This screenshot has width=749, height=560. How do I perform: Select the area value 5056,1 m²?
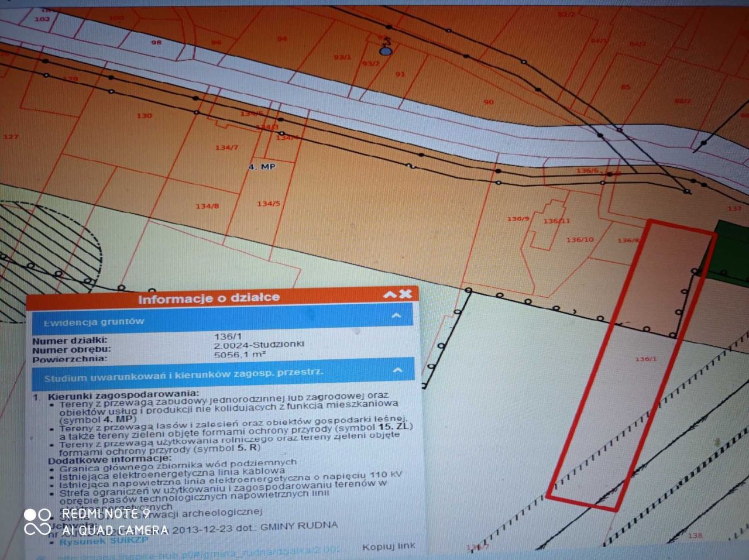point(240,354)
